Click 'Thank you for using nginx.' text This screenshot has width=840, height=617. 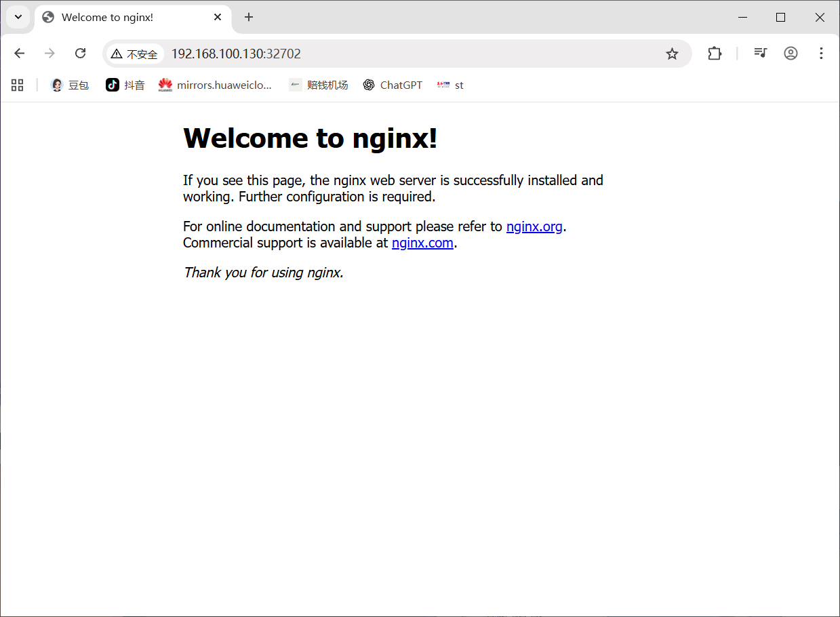click(263, 273)
